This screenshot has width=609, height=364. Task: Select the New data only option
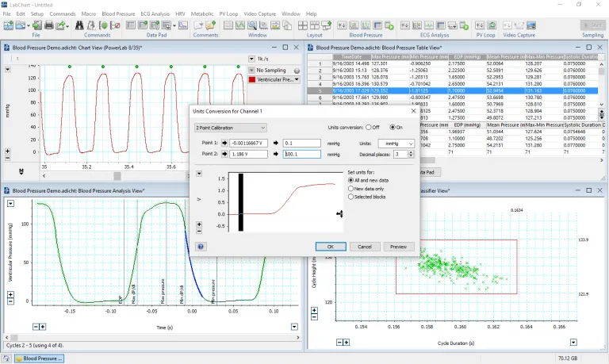pos(351,188)
